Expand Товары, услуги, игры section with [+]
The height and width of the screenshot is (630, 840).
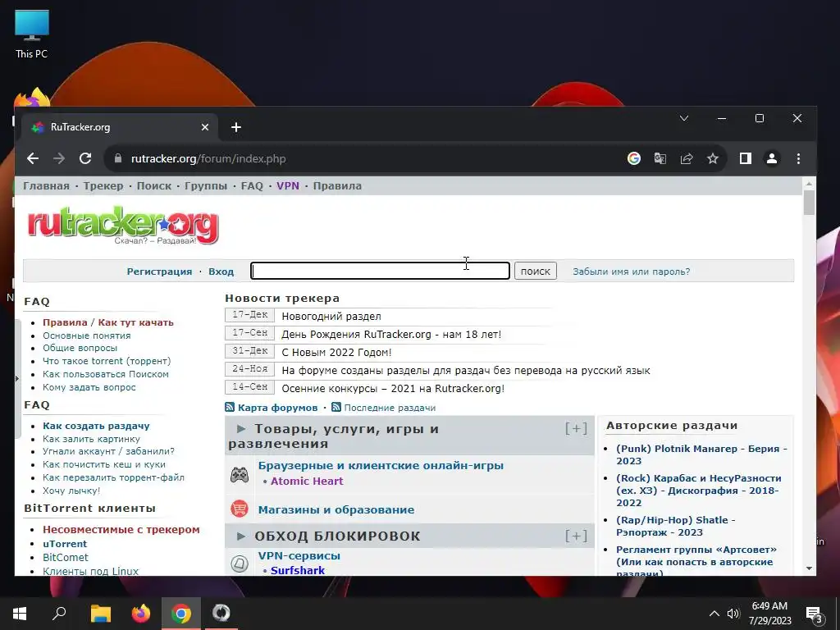click(577, 428)
